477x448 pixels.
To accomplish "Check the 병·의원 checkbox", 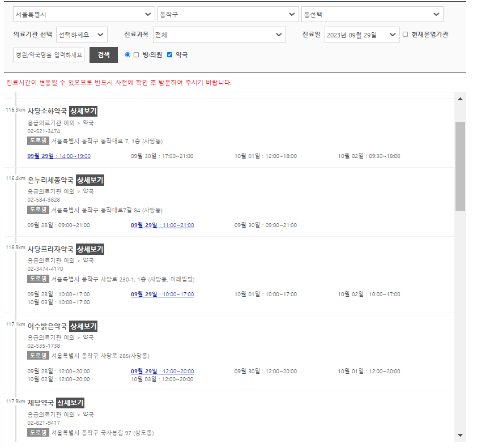I will pos(137,55).
